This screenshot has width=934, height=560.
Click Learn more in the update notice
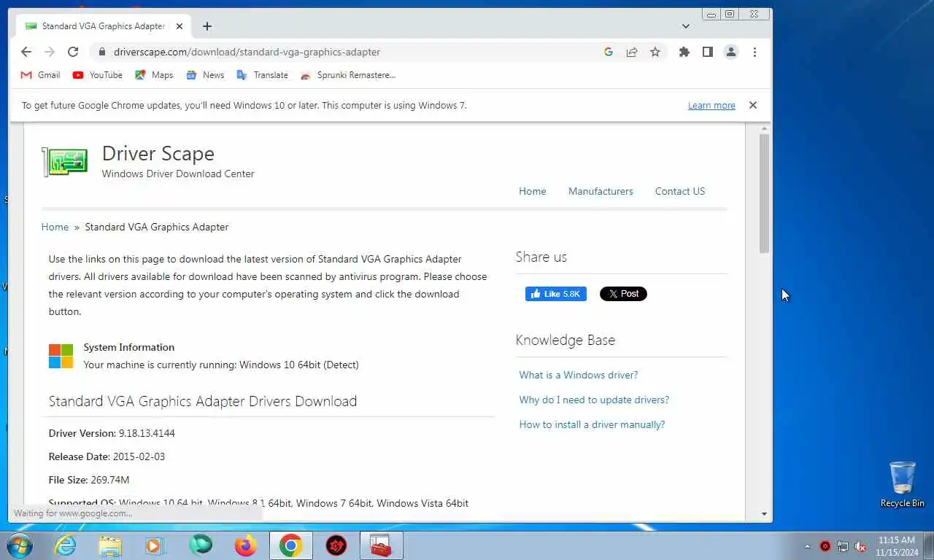(711, 106)
